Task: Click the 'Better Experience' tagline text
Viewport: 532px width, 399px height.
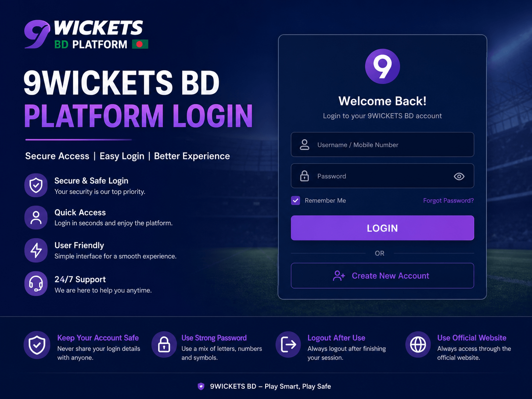Action: click(x=192, y=156)
